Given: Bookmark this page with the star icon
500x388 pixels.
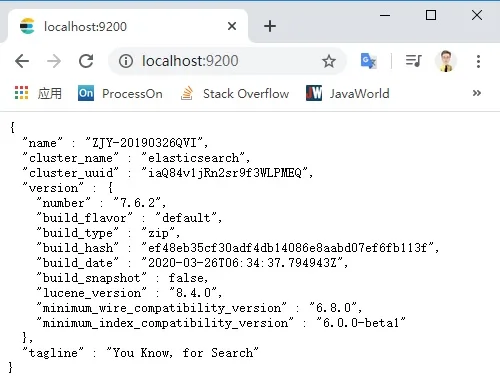Looking at the screenshot, I should tap(329, 61).
